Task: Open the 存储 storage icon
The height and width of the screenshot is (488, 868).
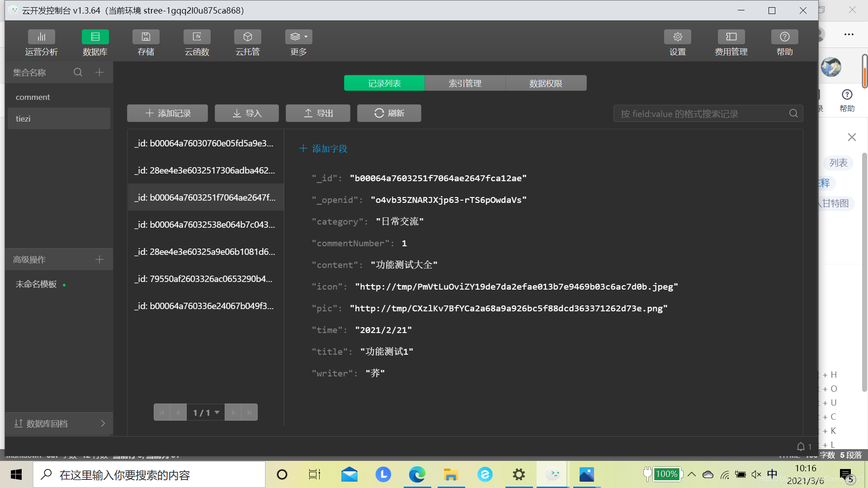Action: (x=146, y=37)
